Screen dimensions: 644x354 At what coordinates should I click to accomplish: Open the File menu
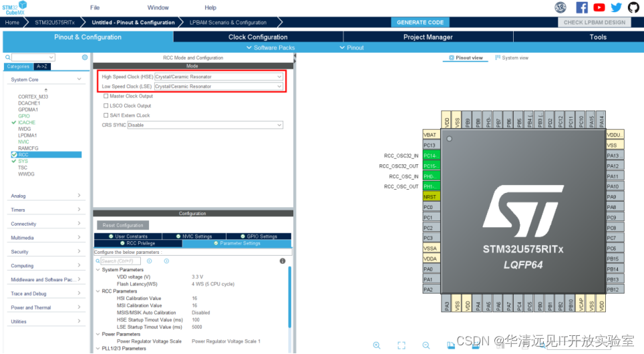click(x=95, y=7)
